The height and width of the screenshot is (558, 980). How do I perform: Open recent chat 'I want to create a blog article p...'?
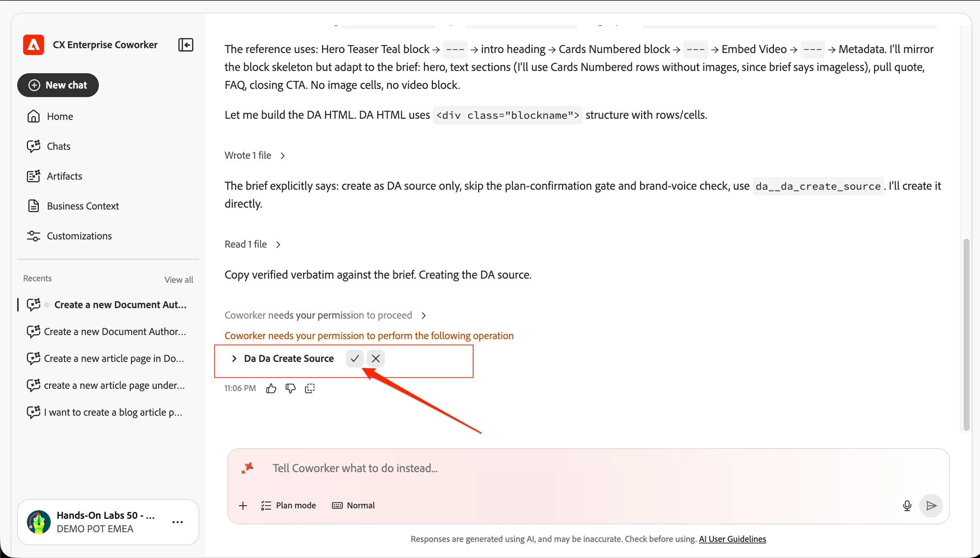click(x=108, y=412)
